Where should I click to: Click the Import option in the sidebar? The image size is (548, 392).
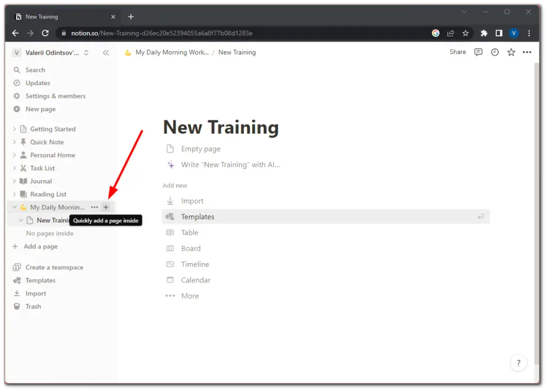coord(34,293)
